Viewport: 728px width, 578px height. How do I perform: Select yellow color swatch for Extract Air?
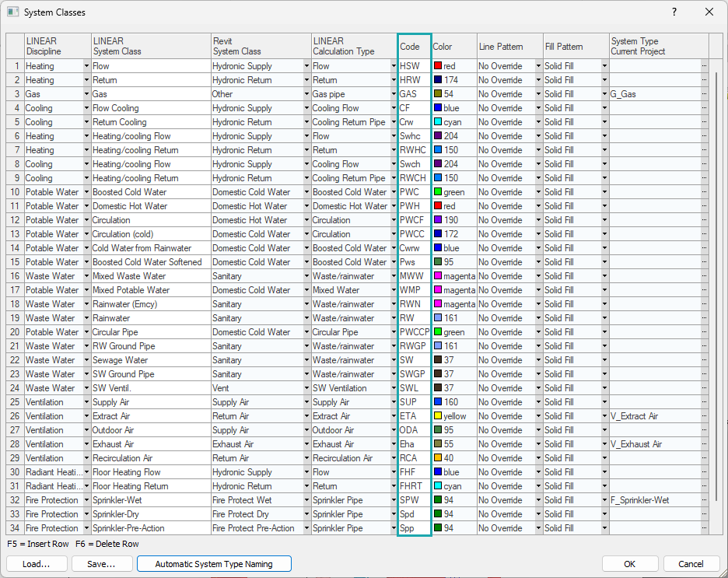point(437,416)
